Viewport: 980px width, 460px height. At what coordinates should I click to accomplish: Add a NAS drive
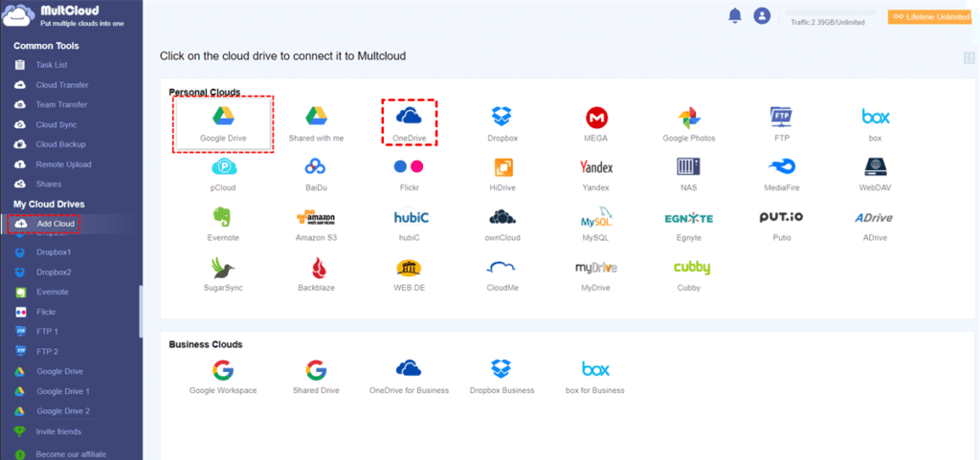(688, 174)
